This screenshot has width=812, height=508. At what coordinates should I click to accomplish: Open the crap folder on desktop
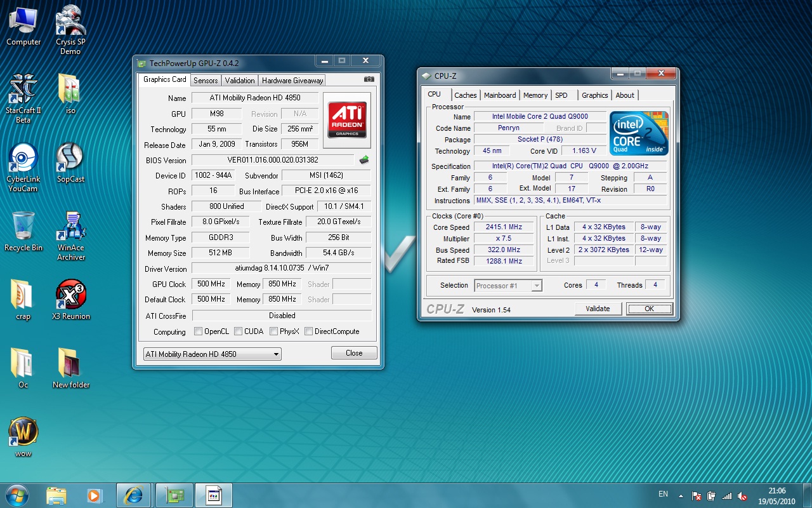(x=23, y=300)
